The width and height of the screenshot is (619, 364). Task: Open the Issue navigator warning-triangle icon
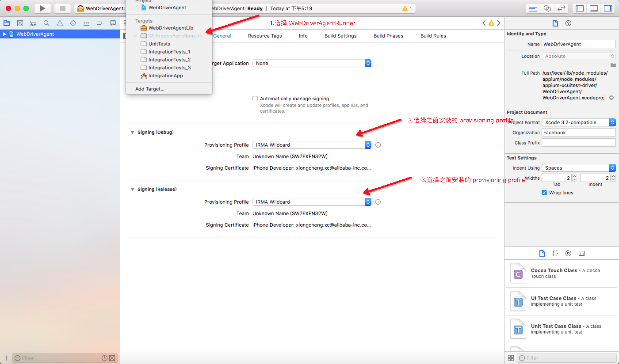60,23
